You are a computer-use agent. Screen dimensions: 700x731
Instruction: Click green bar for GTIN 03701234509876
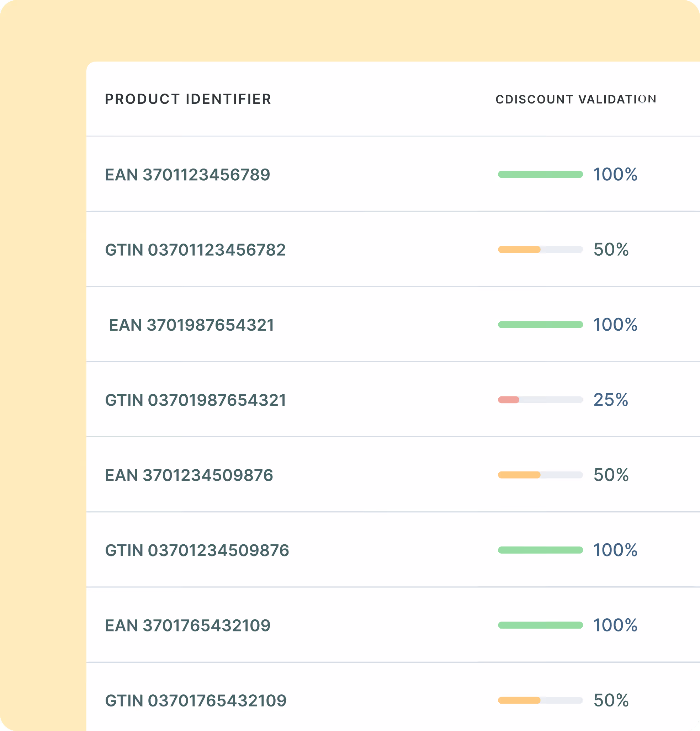(x=540, y=550)
